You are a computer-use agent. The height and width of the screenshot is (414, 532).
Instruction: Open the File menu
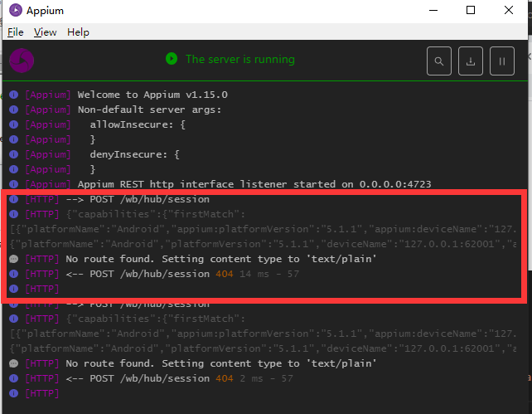(16, 32)
